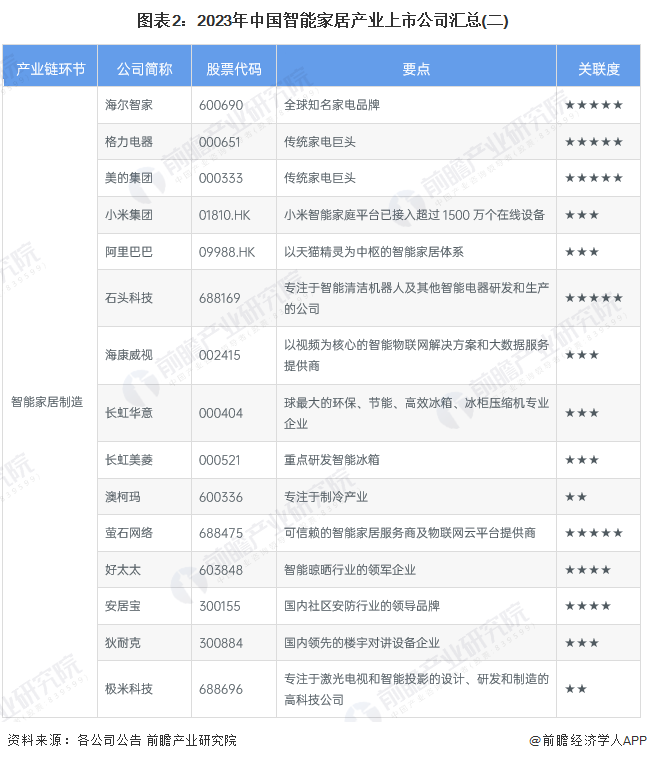647x761 pixels.
Task: Select company name 极米科技
Action: 129,689
